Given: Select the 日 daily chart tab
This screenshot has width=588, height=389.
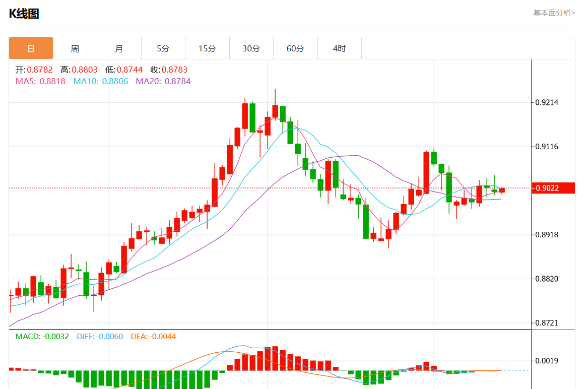Looking at the screenshot, I should pyautogui.click(x=31, y=48).
